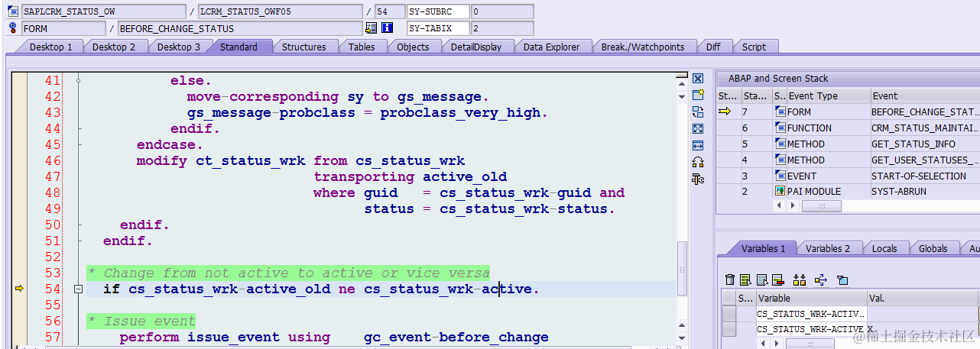
Task: Click the green table icon in Variables toolbar
Action: [744, 280]
